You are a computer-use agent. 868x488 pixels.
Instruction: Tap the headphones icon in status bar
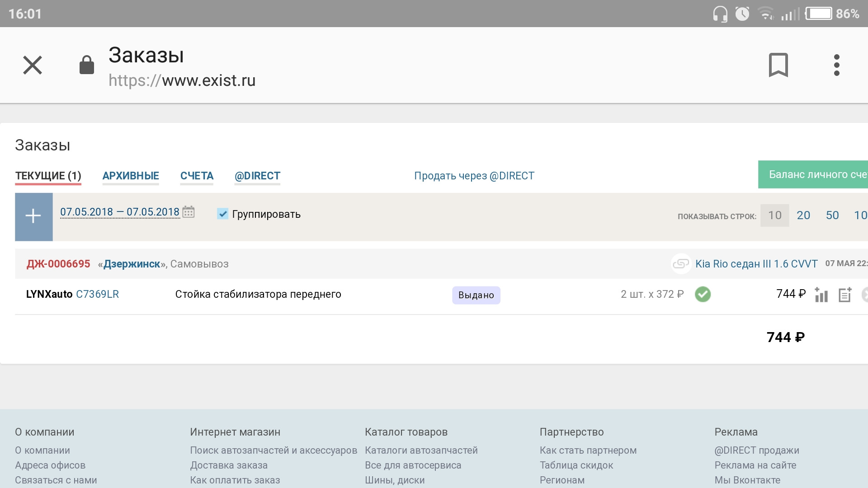click(x=720, y=14)
